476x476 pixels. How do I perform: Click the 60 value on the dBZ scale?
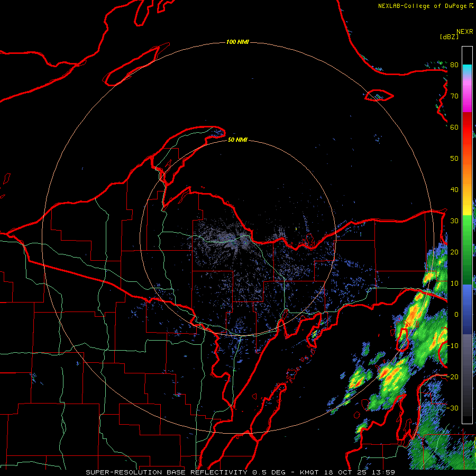click(454, 127)
